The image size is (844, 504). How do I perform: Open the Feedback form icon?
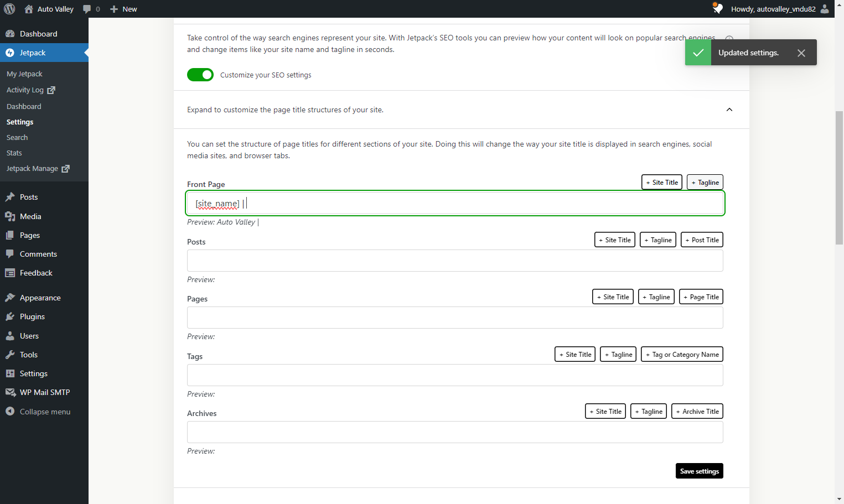[10, 273]
